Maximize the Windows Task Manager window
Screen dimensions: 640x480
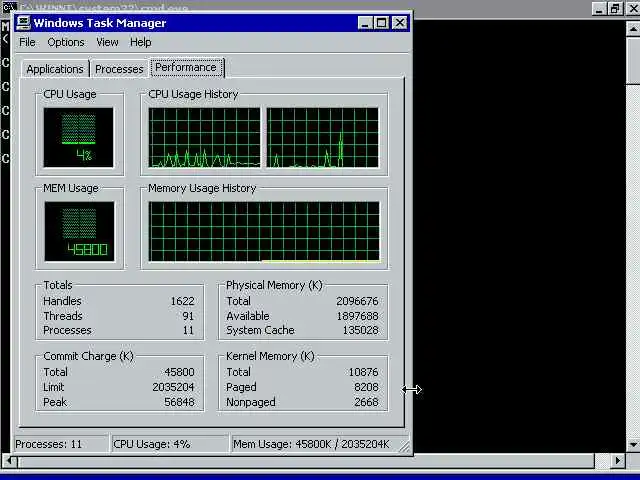(x=382, y=23)
